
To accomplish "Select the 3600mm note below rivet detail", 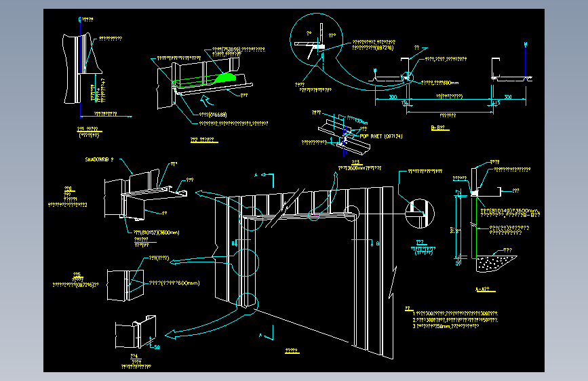I will coord(359,168).
